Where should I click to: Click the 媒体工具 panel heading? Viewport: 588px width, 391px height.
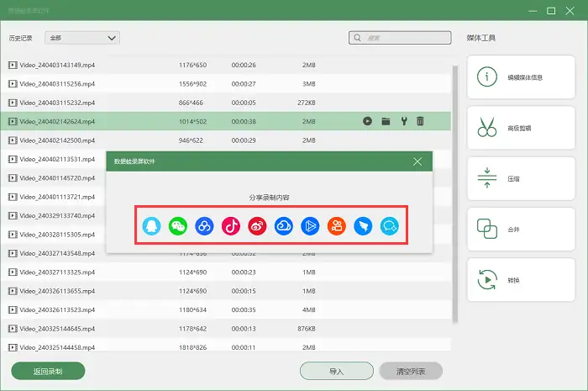point(481,38)
